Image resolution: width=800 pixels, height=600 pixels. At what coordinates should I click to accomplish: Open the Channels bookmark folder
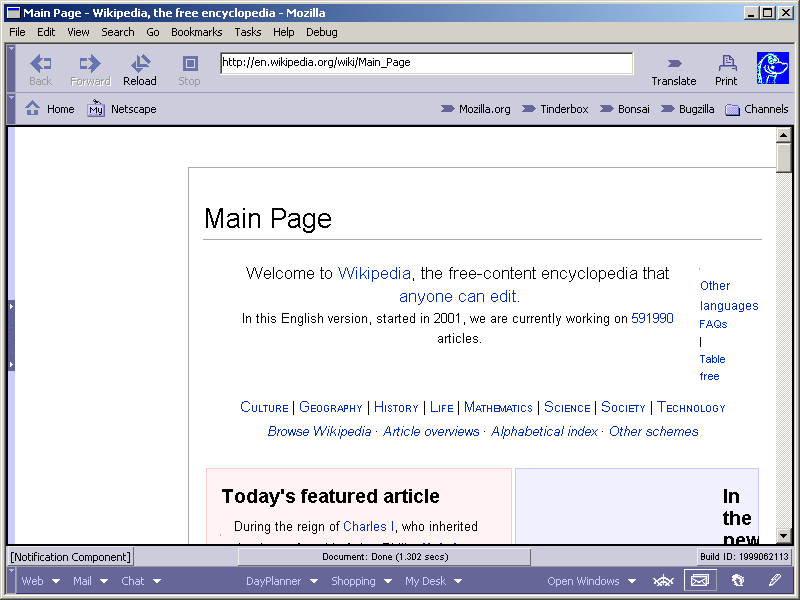[757, 109]
